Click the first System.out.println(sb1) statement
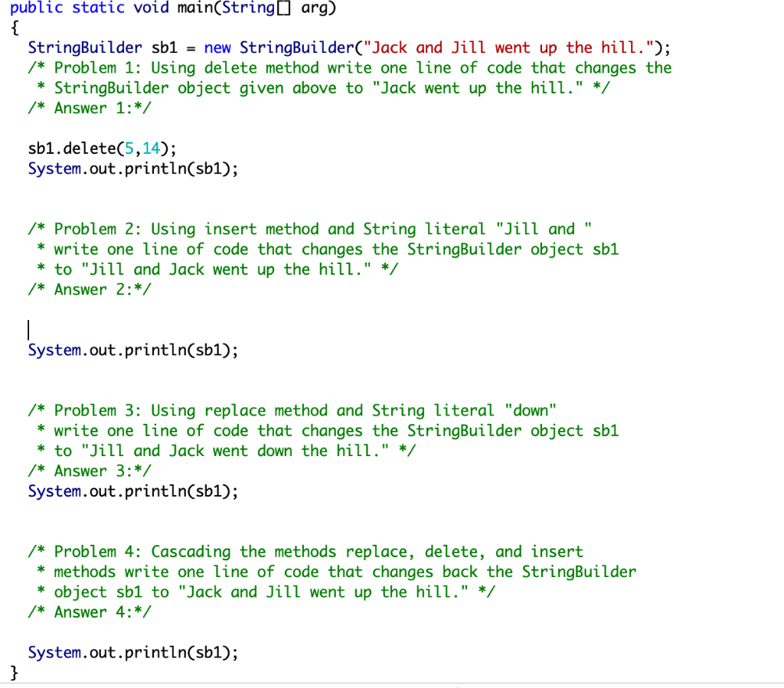This screenshot has height=688, width=784. pyautogui.click(x=132, y=168)
